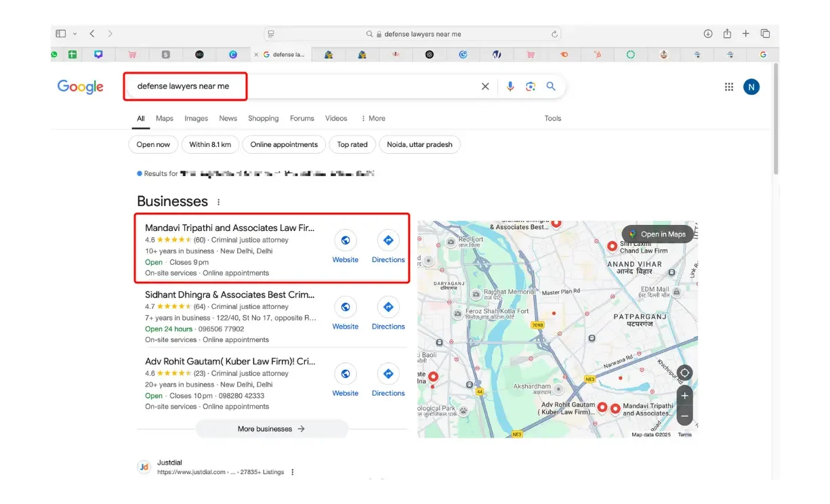830x504 pixels.
Task: Zoom in on the map
Action: 685,396
